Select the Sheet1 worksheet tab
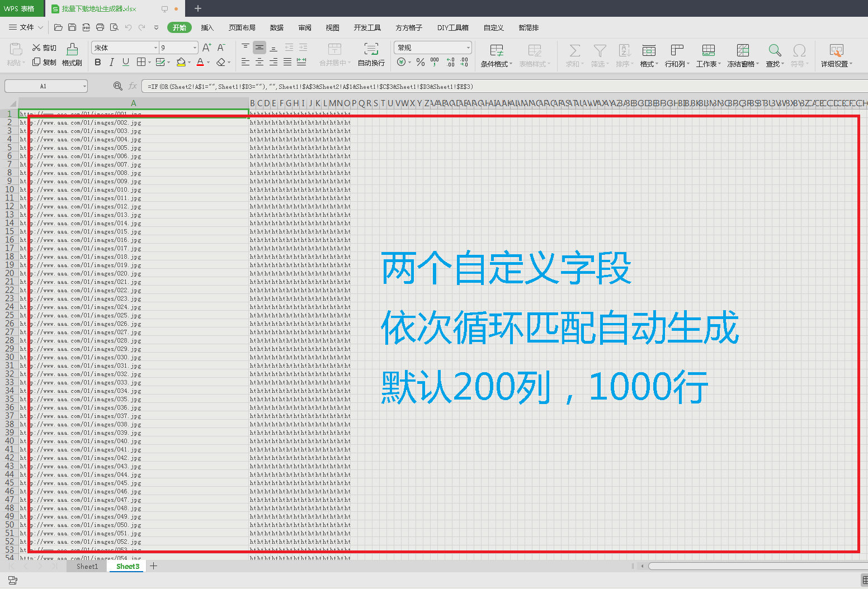The height and width of the screenshot is (589, 868). click(87, 566)
